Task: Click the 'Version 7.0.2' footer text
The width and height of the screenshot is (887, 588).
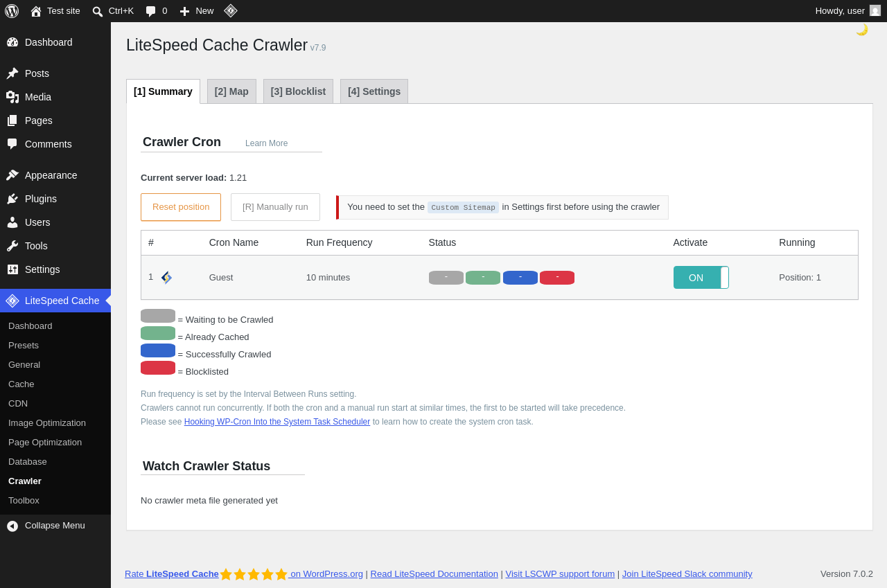Action: click(x=847, y=574)
